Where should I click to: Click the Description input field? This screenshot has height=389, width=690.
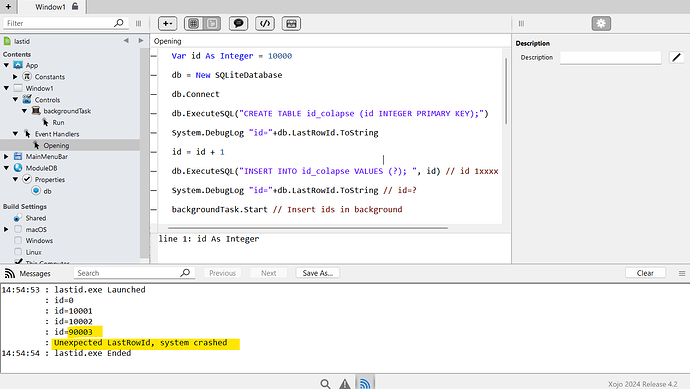(x=610, y=57)
